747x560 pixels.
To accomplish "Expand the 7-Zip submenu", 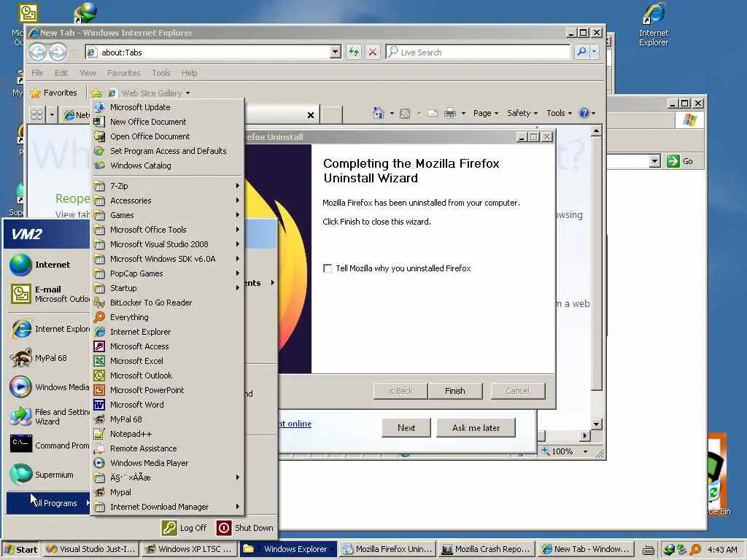I will (x=168, y=186).
